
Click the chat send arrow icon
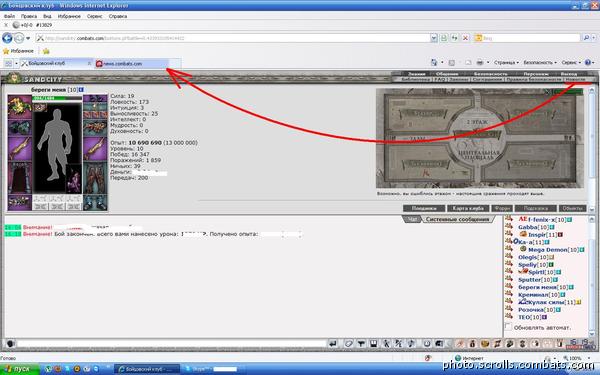coord(333,344)
